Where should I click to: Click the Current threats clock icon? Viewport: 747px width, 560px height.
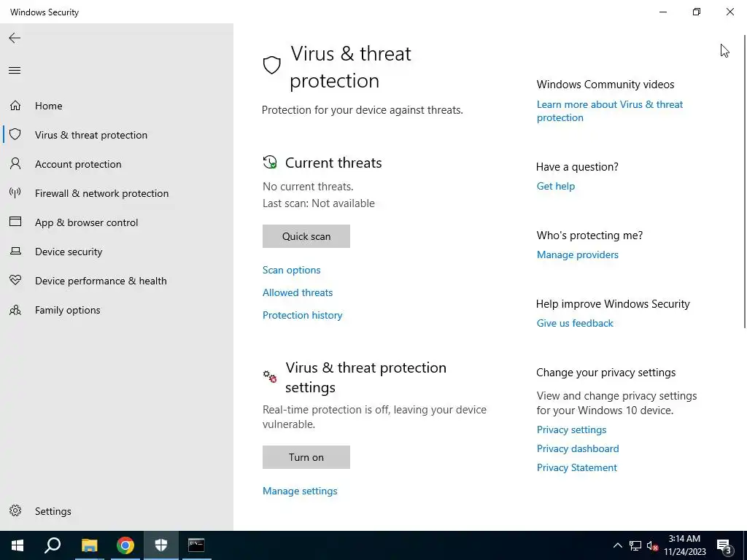point(270,163)
